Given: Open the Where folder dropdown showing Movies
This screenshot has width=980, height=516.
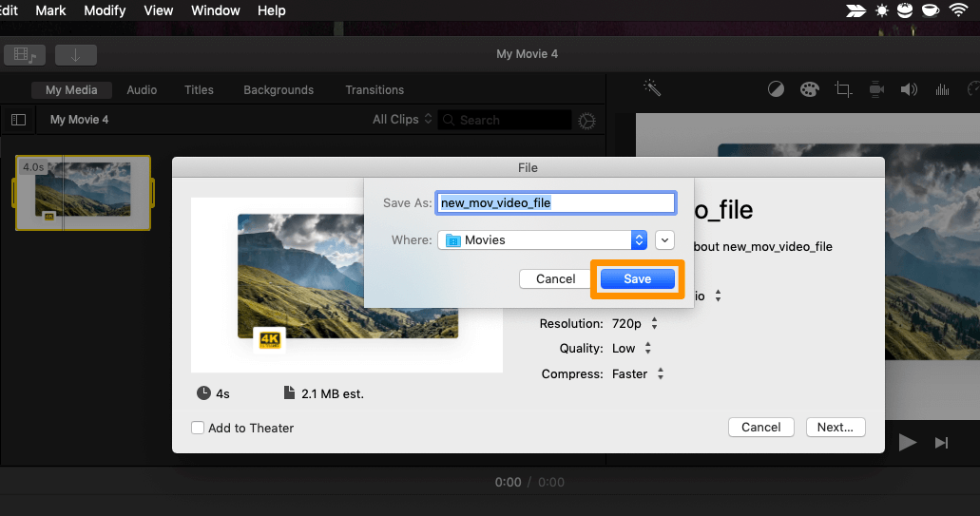Looking at the screenshot, I should pyautogui.click(x=543, y=240).
